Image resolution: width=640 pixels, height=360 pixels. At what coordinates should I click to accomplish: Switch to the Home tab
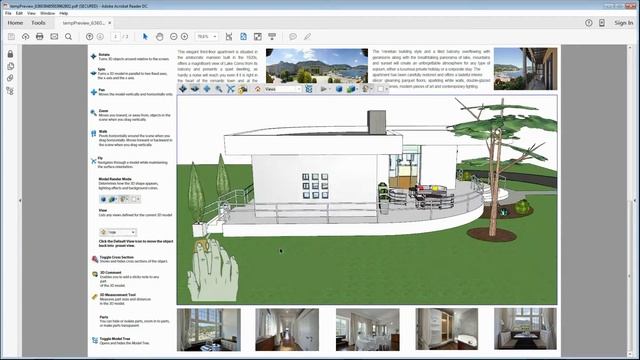click(x=16, y=23)
